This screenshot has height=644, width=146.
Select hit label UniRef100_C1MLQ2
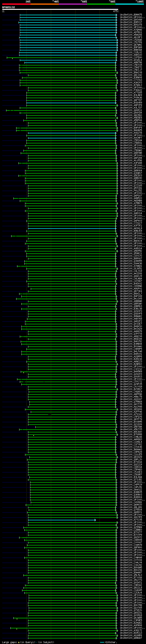coord(131,52)
